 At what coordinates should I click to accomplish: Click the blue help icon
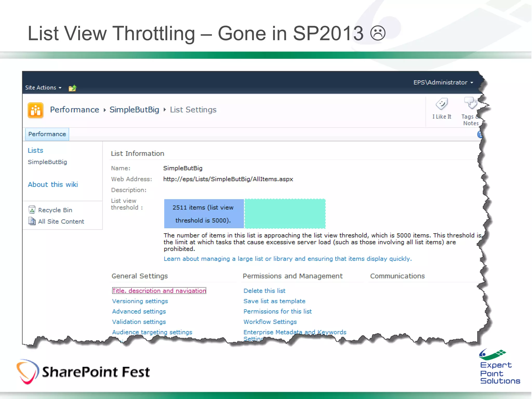pyautogui.click(x=480, y=134)
